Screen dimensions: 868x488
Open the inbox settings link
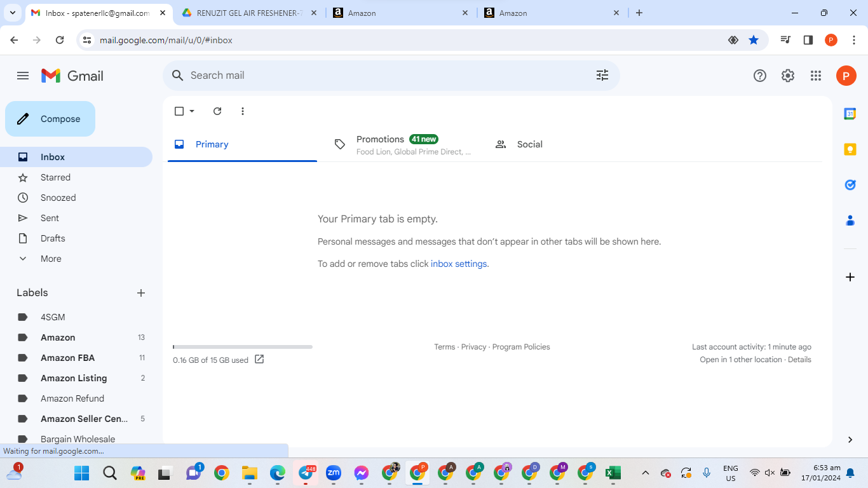(x=459, y=264)
